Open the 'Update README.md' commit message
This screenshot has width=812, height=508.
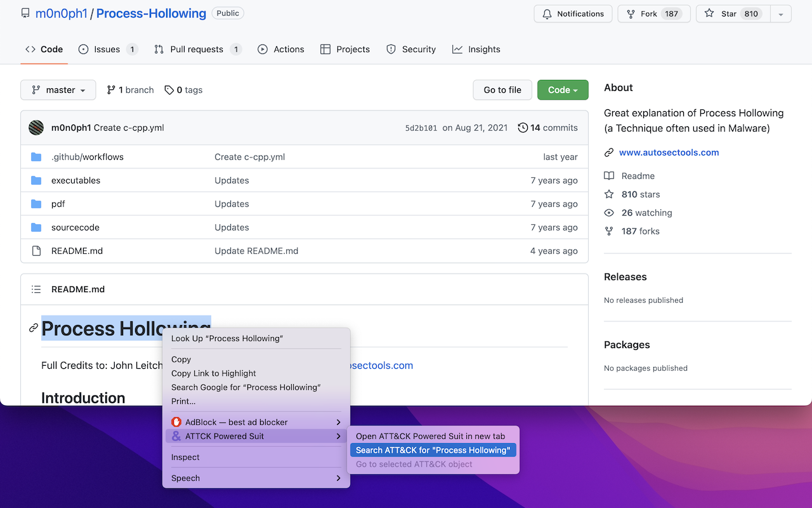coord(256,251)
